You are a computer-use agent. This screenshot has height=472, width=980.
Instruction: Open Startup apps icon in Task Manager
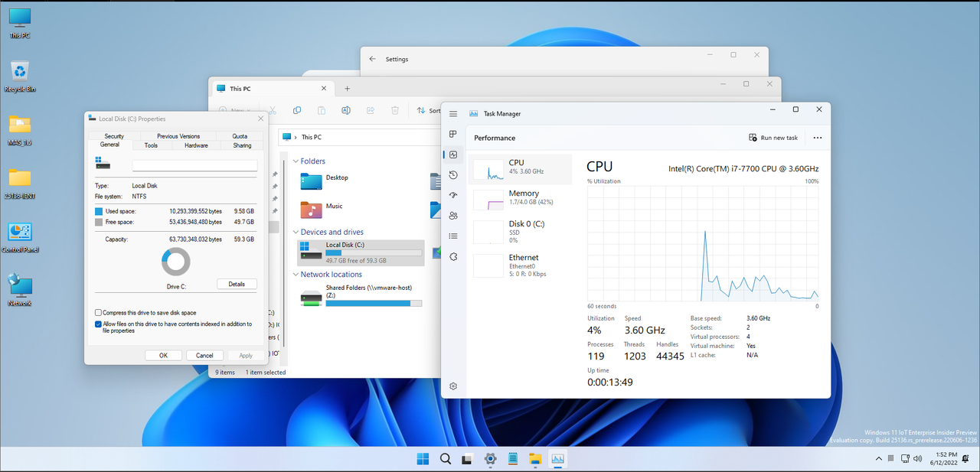[x=453, y=195]
